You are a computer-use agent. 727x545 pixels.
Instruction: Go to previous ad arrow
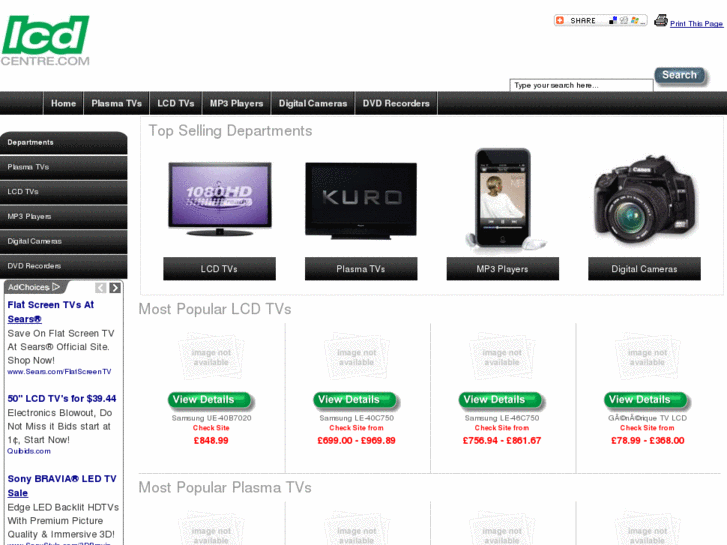tap(101, 288)
